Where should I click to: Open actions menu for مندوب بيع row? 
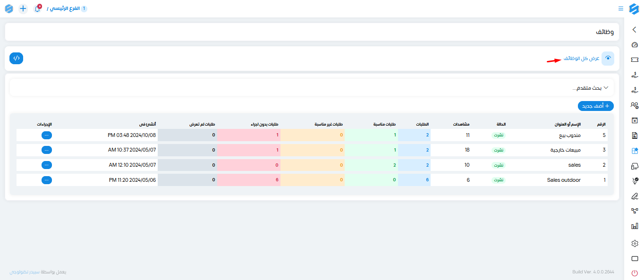point(46,135)
